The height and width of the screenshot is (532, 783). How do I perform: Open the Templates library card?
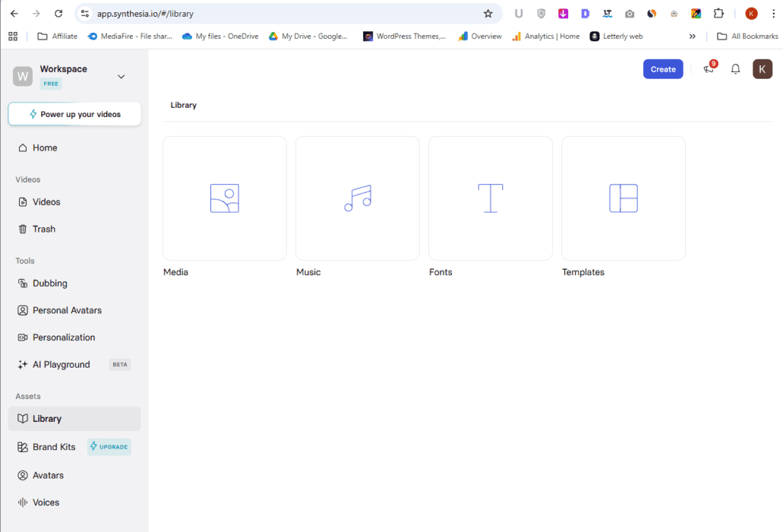point(623,198)
